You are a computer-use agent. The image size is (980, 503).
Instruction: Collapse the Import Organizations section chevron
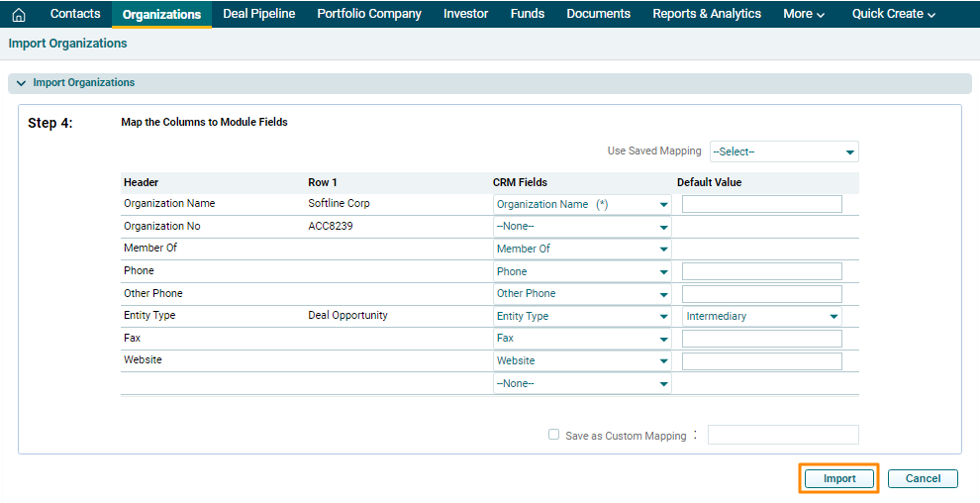click(21, 83)
